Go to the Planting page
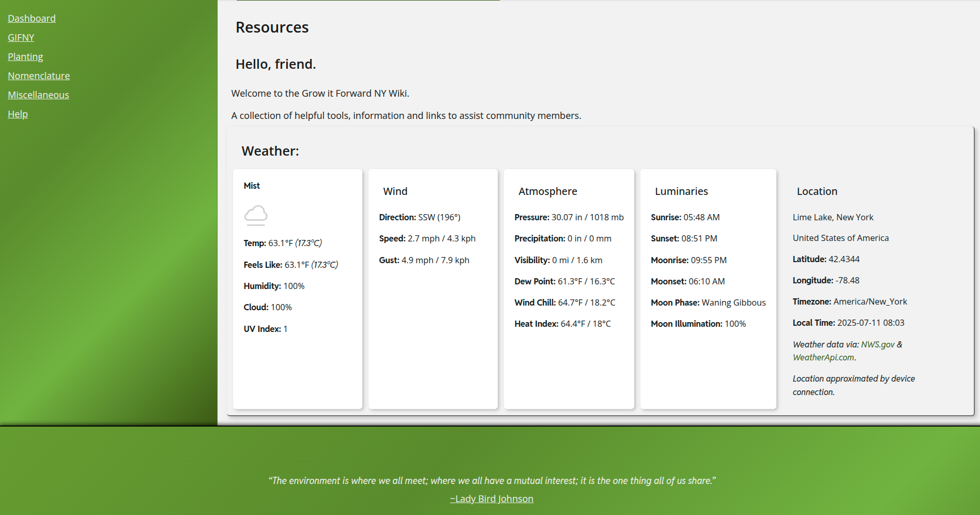Image resolution: width=980 pixels, height=515 pixels. [25, 57]
